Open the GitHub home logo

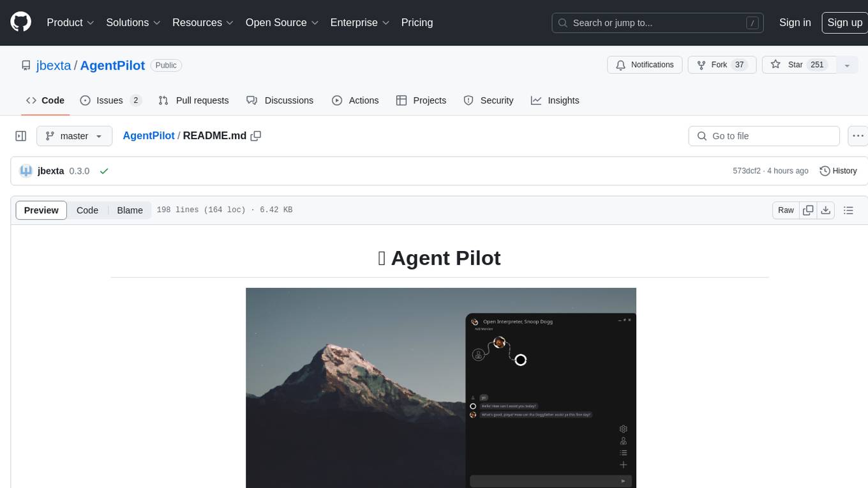click(x=20, y=22)
